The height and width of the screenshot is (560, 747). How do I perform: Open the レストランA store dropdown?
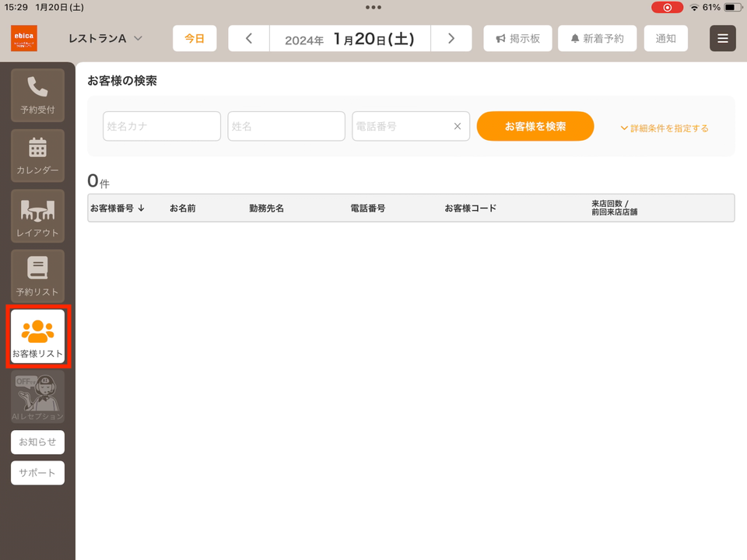point(105,39)
